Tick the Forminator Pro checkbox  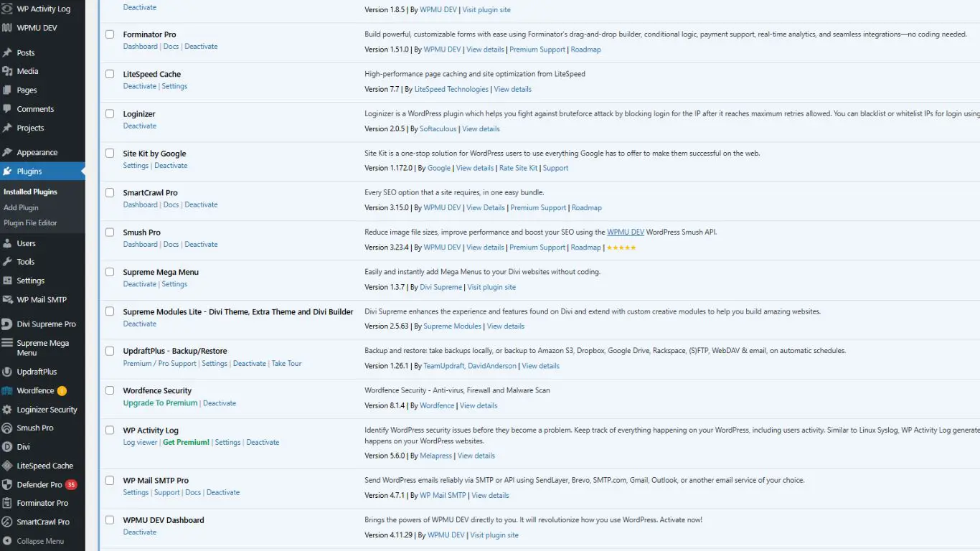[109, 34]
